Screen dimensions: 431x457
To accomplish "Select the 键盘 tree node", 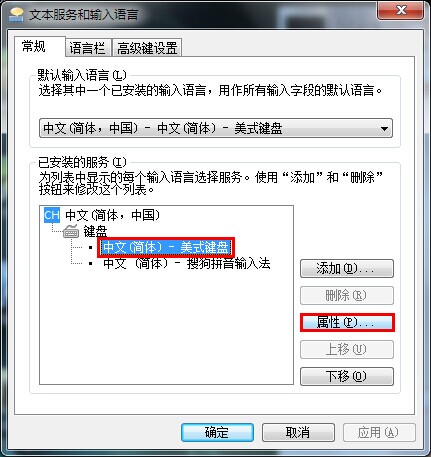I will 95,231.
